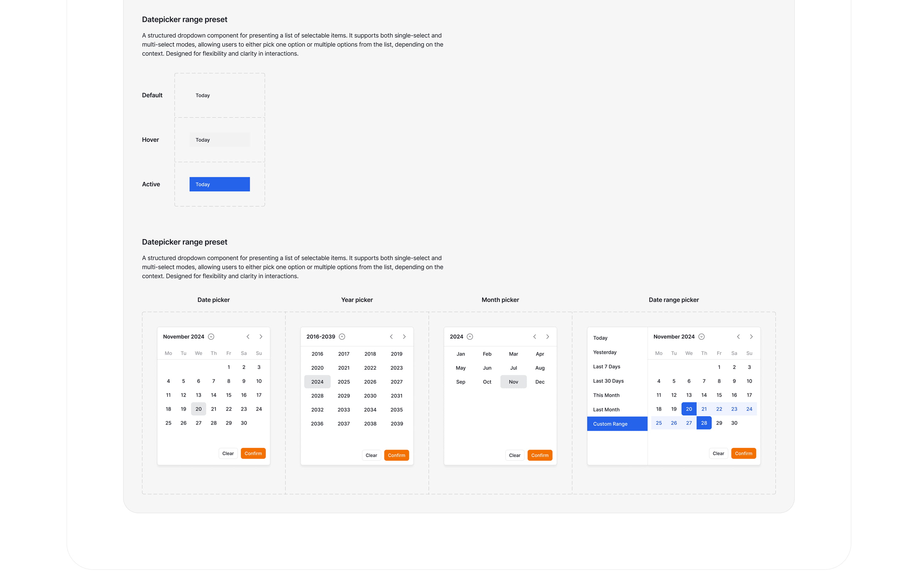Screen dimensions: 918x588
Task: Select the This Month preset
Action: pos(606,395)
